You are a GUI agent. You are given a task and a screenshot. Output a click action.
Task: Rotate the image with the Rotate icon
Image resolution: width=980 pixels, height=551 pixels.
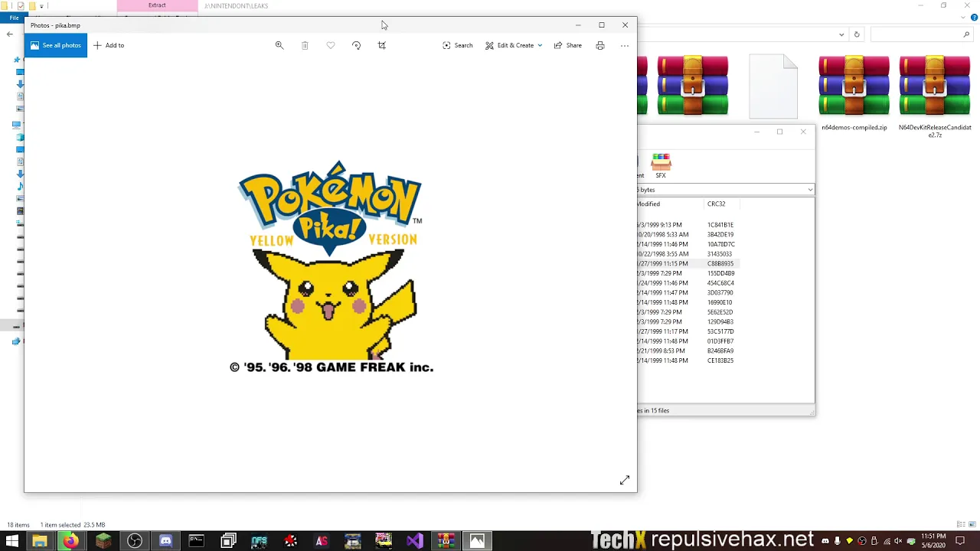(356, 45)
